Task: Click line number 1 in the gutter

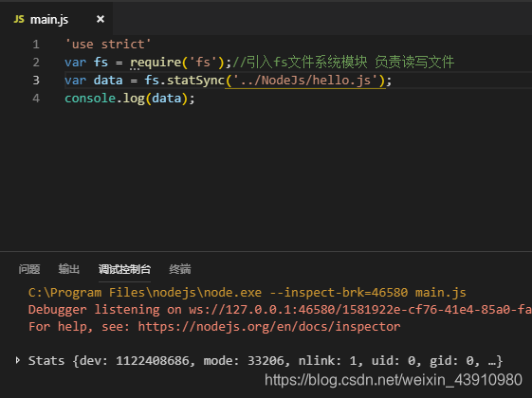Action: pyautogui.click(x=36, y=45)
